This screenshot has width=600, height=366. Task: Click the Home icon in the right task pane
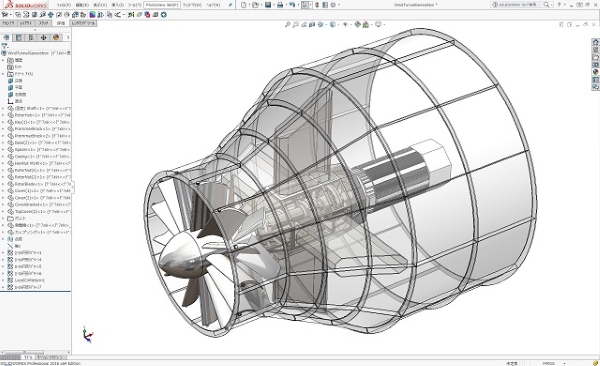tap(595, 42)
